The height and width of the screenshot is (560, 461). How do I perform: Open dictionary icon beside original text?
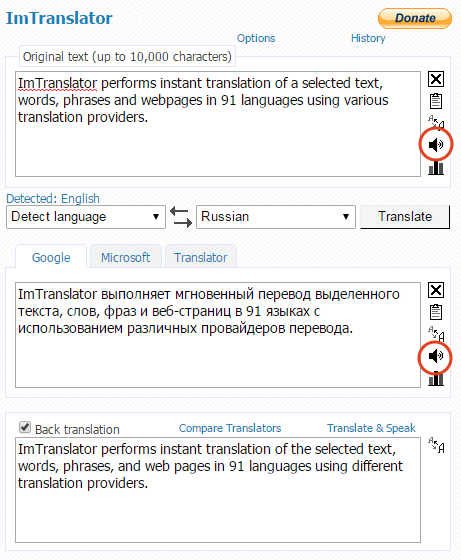coord(436,168)
